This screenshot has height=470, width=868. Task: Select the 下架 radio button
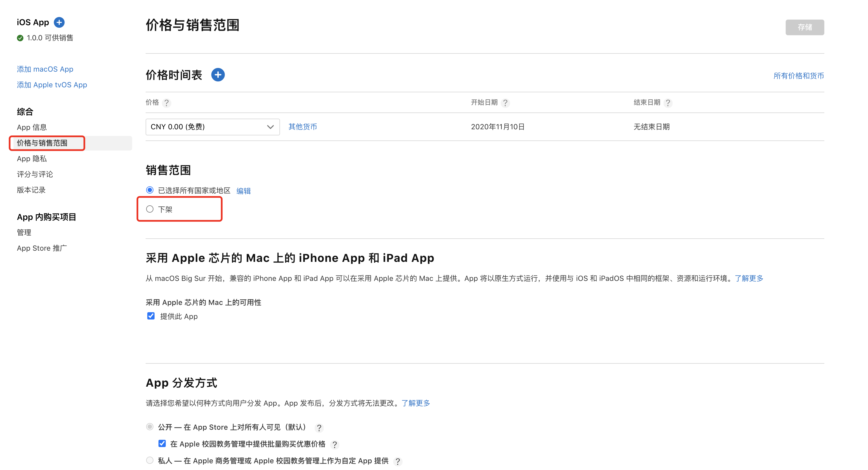point(150,209)
